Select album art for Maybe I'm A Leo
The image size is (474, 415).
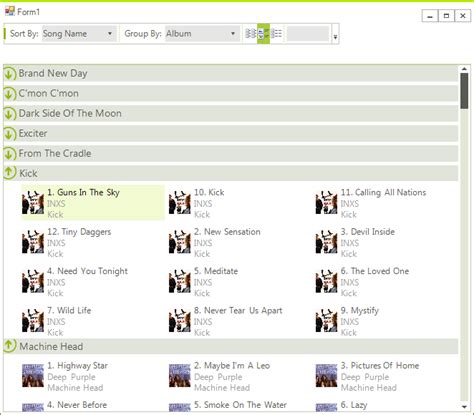(180, 376)
